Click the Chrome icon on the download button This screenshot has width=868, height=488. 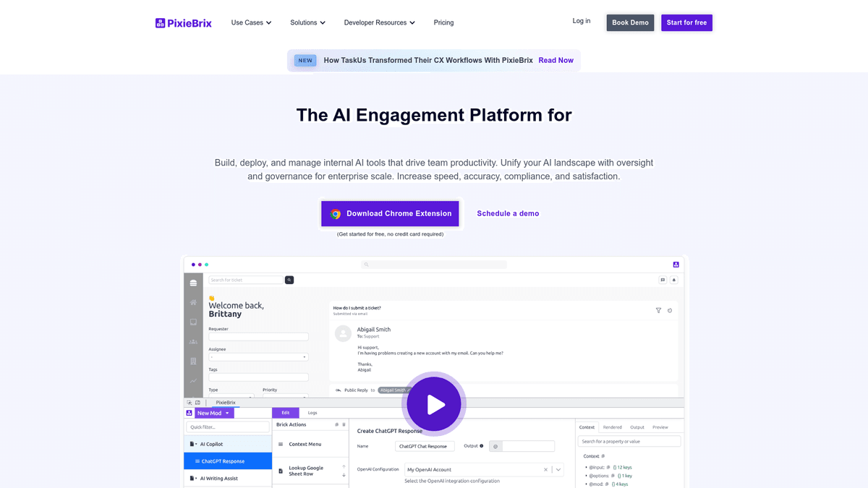coord(336,214)
